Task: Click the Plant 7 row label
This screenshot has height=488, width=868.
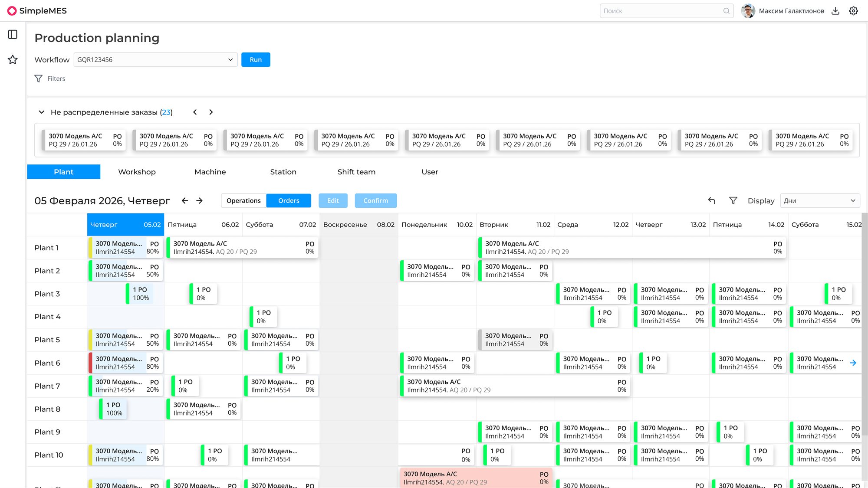Action: pos(47,386)
